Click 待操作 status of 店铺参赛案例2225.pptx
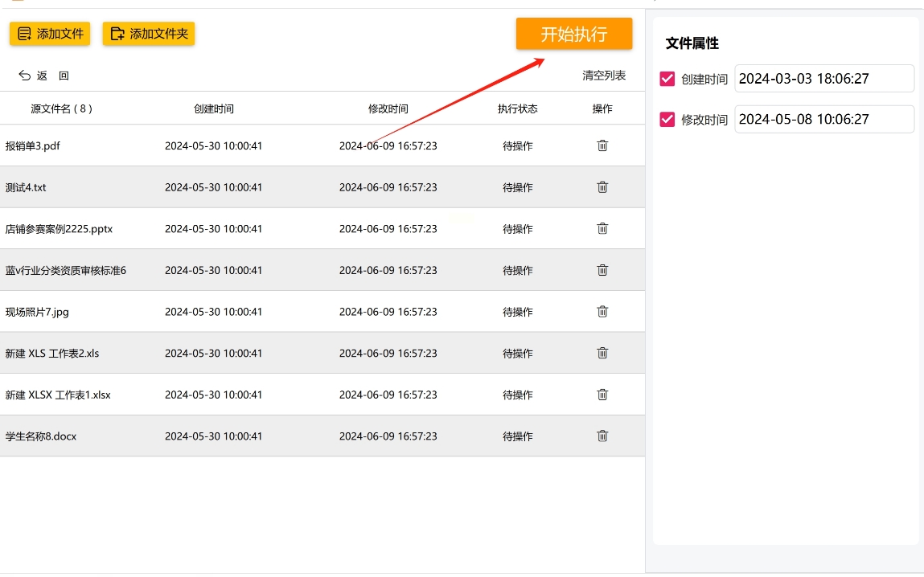Image resolution: width=924 pixels, height=577 pixels. 517,229
